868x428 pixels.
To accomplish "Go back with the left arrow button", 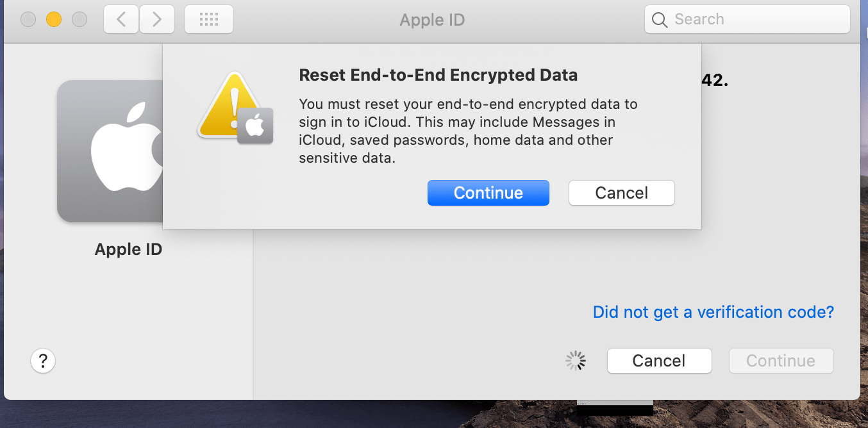I will [121, 20].
